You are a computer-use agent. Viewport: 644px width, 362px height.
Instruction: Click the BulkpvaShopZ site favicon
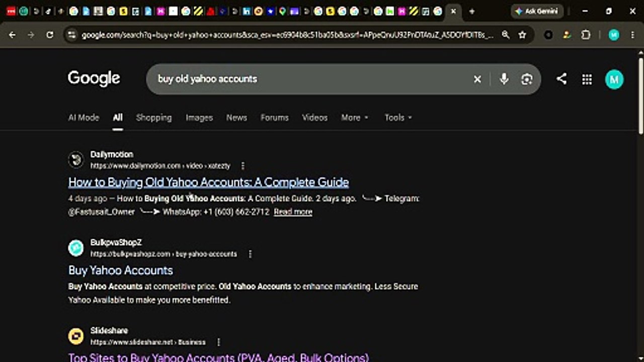[76, 248]
